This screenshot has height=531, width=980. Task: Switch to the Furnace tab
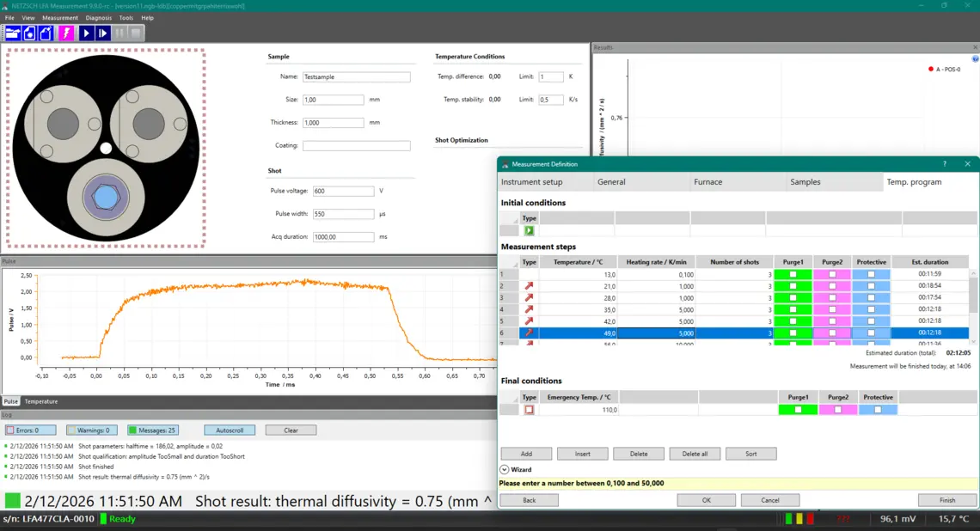[x=738, y=182]
